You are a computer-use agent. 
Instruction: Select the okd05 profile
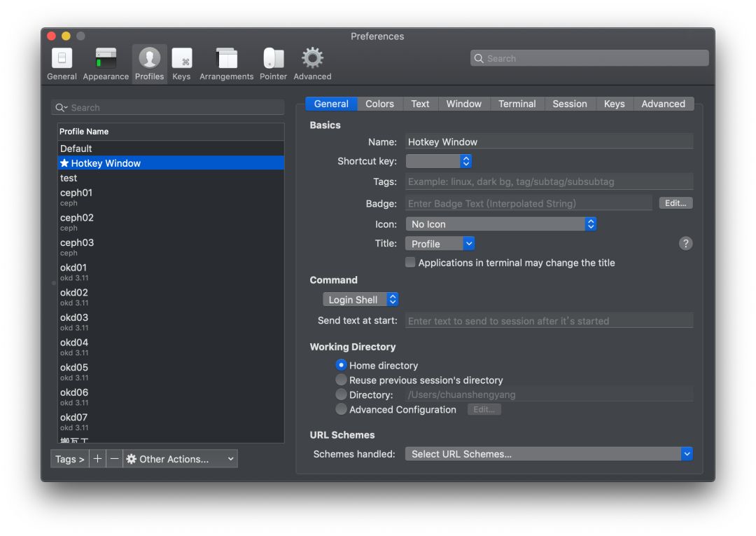coord(171,373)
